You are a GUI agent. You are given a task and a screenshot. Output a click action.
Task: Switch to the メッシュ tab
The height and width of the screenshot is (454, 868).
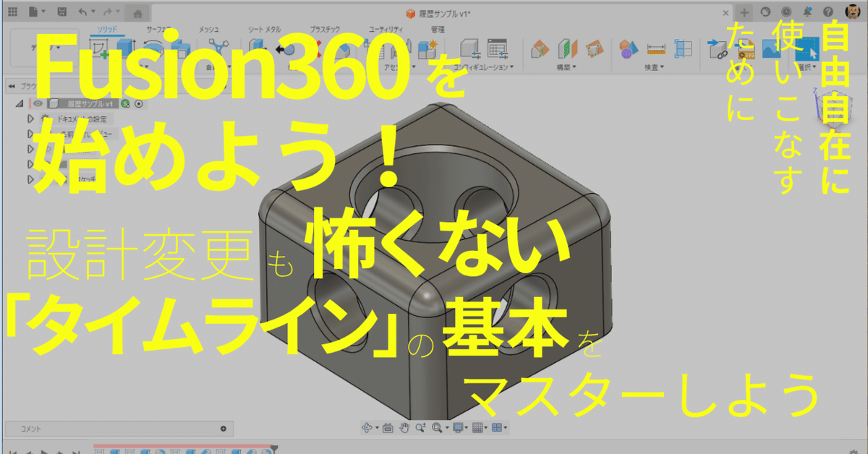click(x=209, y=29)
